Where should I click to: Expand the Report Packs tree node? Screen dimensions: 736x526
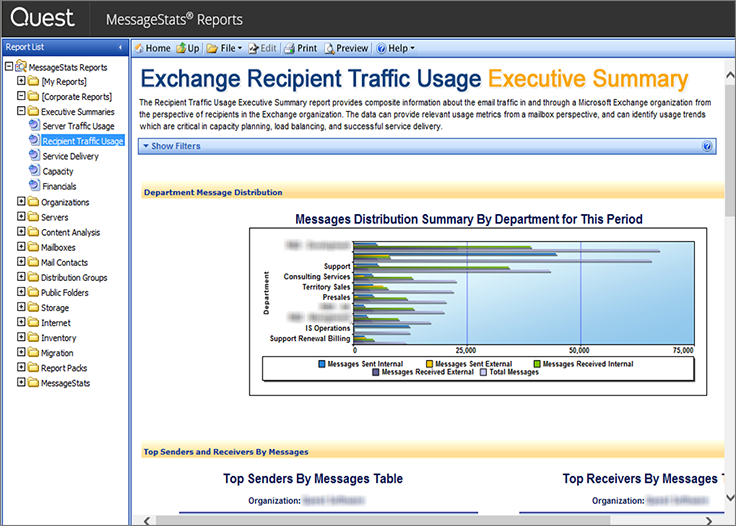click(x=21, y=367)
